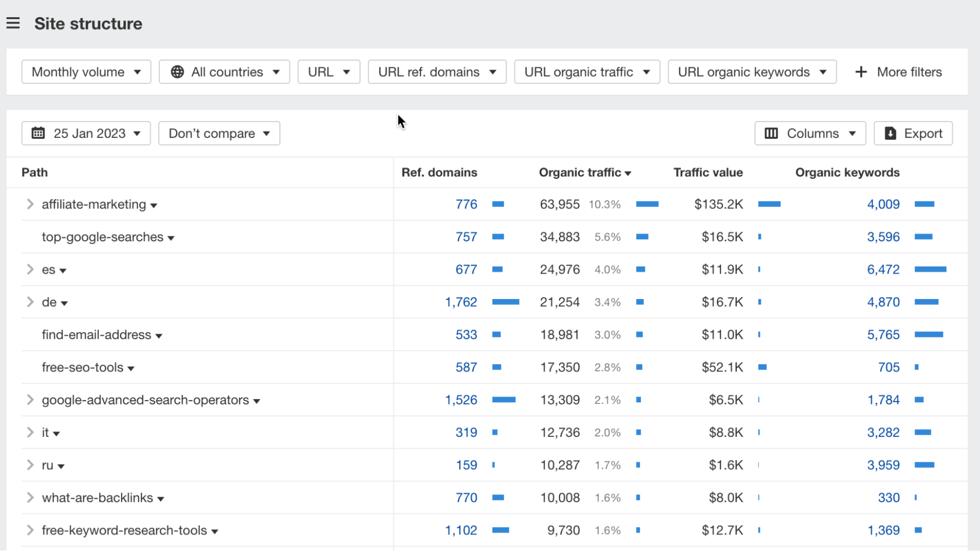Screen dimensions: 980x551
Task: Open the URL ref. domains dropdown
Action: [x=436, y=72]
